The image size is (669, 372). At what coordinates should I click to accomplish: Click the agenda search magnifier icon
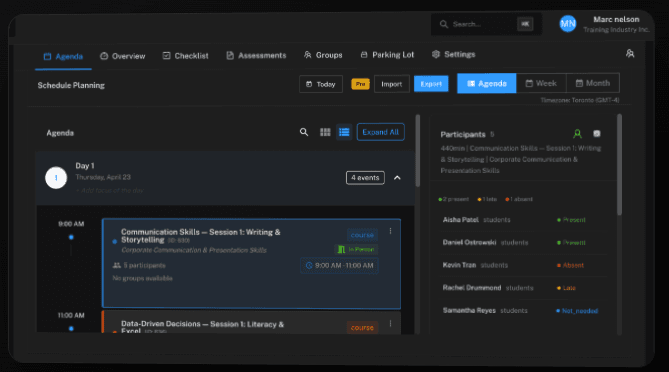pyautogui.click(x=304, y=132)
